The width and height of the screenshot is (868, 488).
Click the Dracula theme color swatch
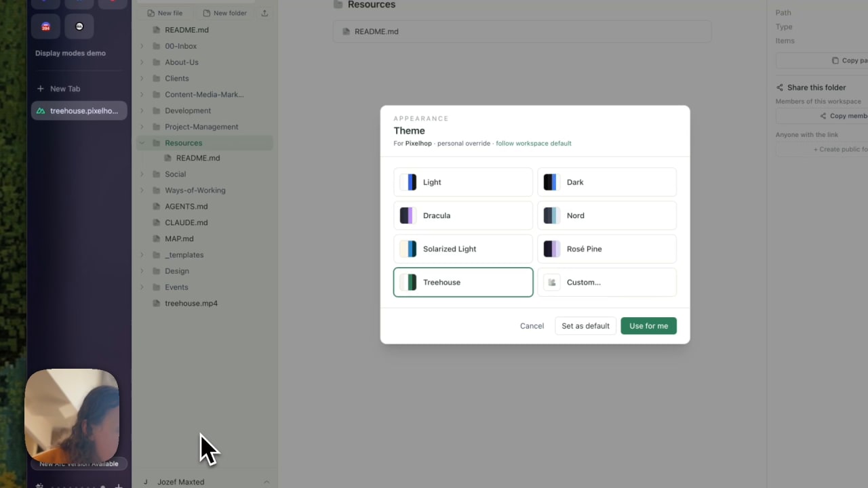pos(408,216)
